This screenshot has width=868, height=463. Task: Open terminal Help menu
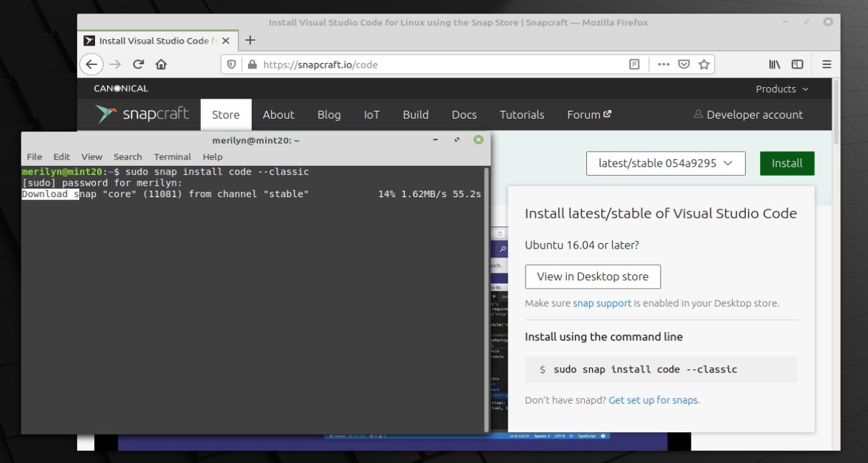[212, 156]
